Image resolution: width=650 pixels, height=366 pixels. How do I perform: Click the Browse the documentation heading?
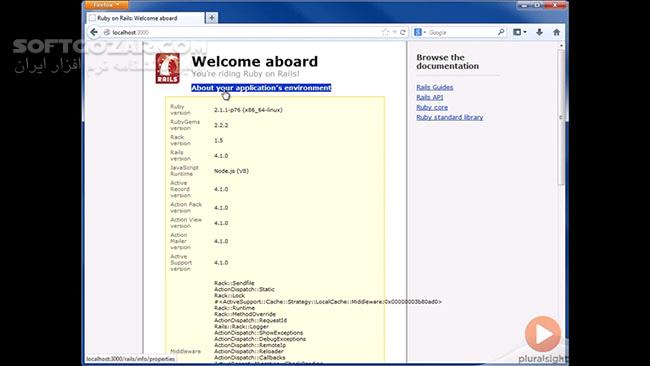click(x=447, y=62)
